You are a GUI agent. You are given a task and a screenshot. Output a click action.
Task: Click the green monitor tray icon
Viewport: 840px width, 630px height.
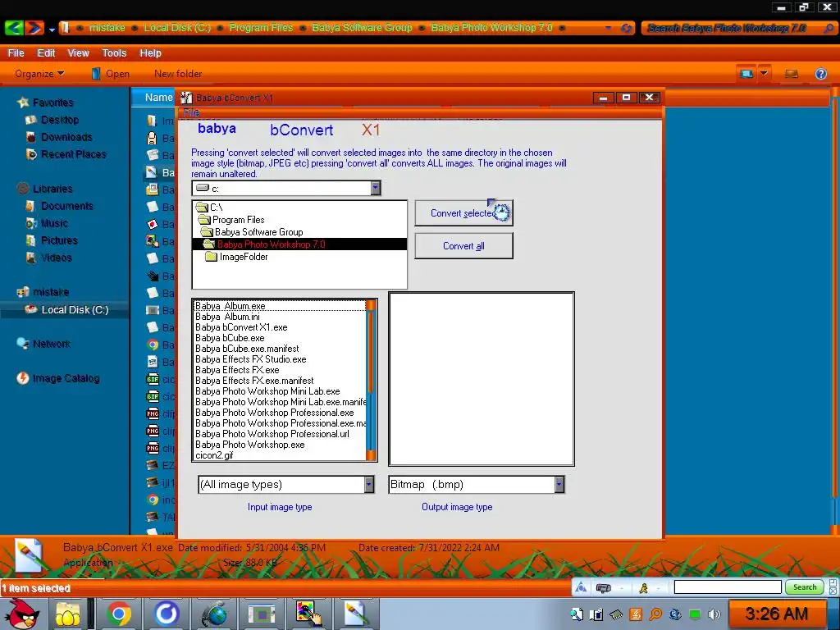point(694,614)
